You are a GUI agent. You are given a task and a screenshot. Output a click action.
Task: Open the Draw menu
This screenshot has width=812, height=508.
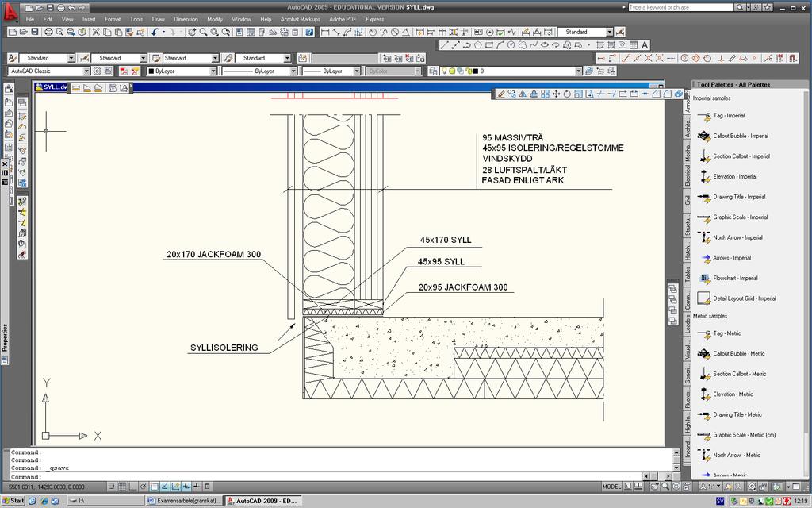click(158, 19)
